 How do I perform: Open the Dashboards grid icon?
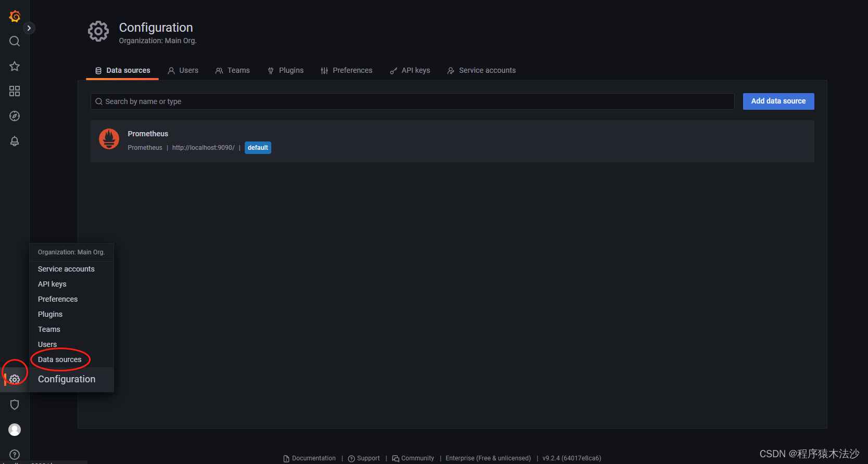point(15,91)
